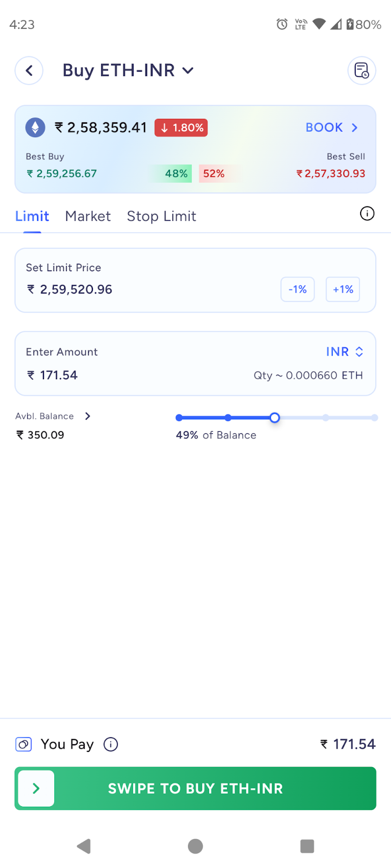Viewport: 391px width, 868px height.
Task: Decrease limit price with -1% button
Action: pyautogui.click(x=298, y=289)
